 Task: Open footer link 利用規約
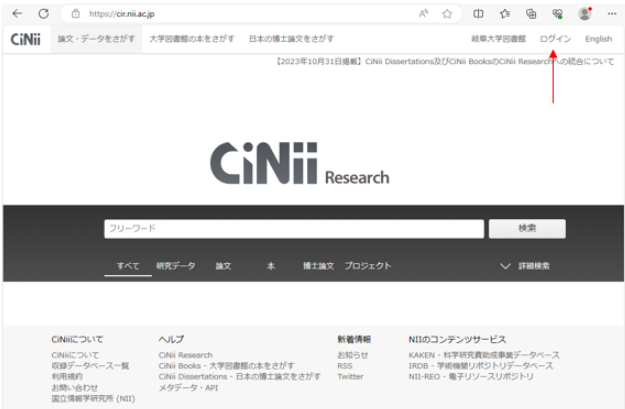point(67,376)
